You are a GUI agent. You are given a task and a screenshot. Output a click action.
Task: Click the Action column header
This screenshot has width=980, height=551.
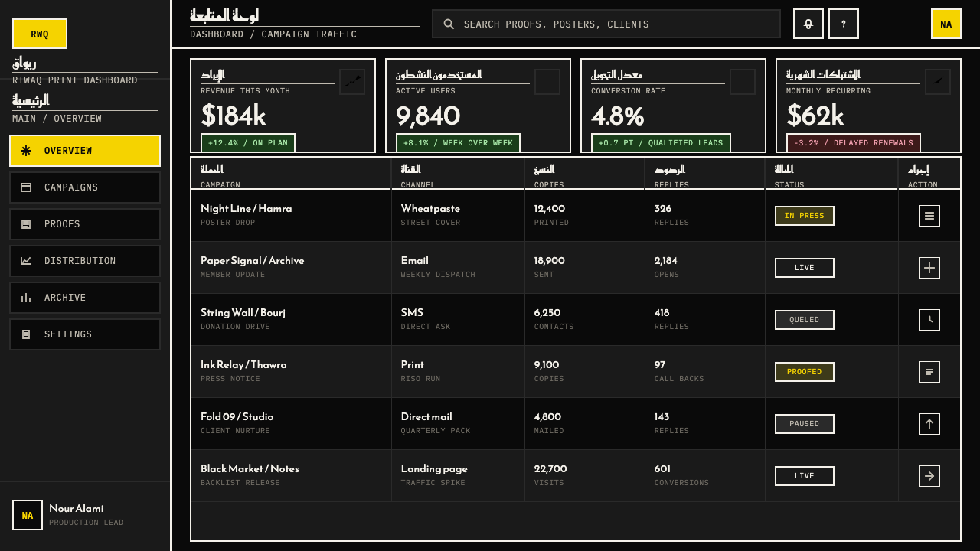[929, 174]
